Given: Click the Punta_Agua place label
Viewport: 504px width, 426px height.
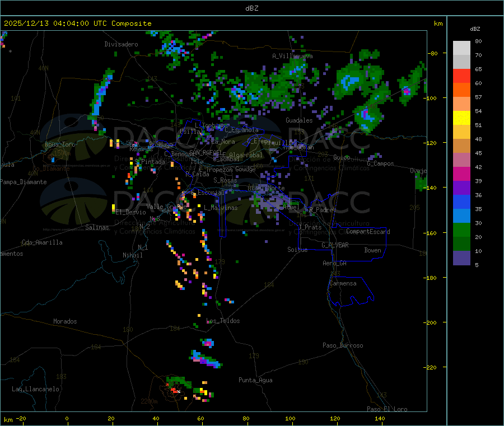Looking at the screenshot, I should (255, 380).
